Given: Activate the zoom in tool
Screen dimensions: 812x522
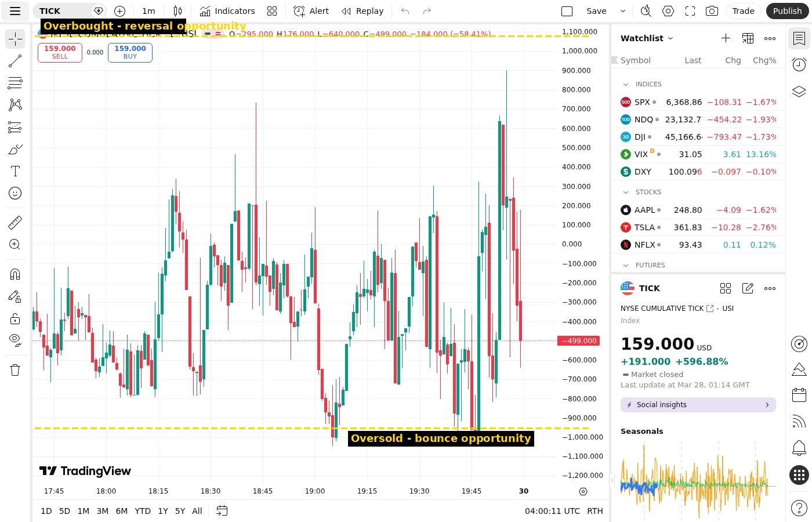Looking at the screenshot, I should pyautogui.click(x=15, y=244).
